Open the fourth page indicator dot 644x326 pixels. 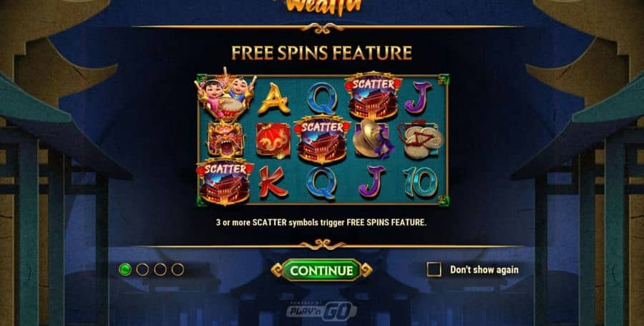[178, 269]
